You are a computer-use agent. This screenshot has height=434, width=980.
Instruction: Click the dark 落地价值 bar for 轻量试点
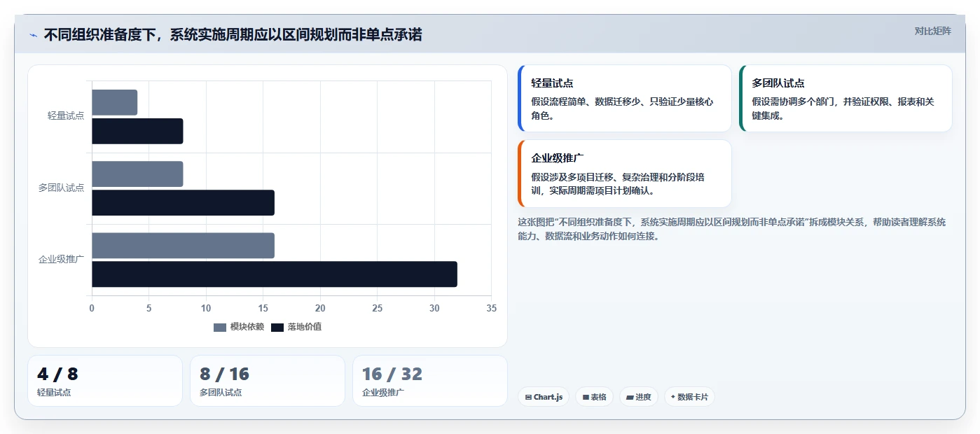[x=137, y=131]
